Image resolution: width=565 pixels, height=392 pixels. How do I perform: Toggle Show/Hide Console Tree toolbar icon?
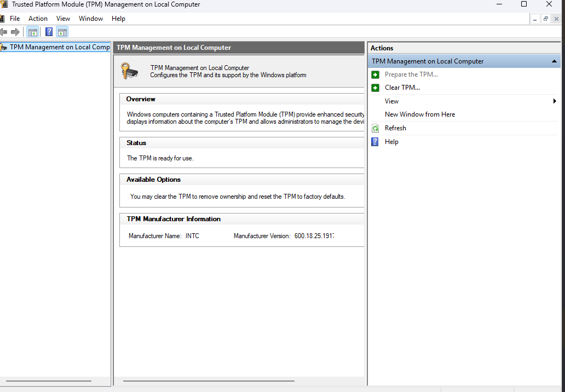tap(33, 32)
